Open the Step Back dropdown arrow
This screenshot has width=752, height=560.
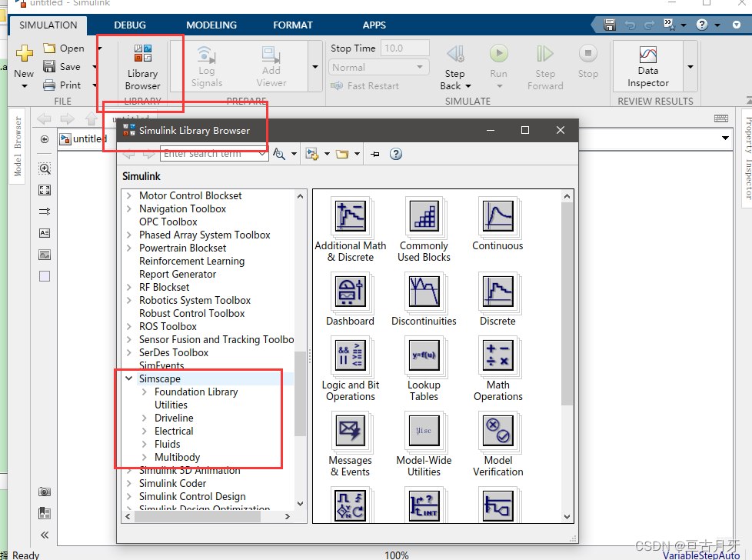point(468,86)
